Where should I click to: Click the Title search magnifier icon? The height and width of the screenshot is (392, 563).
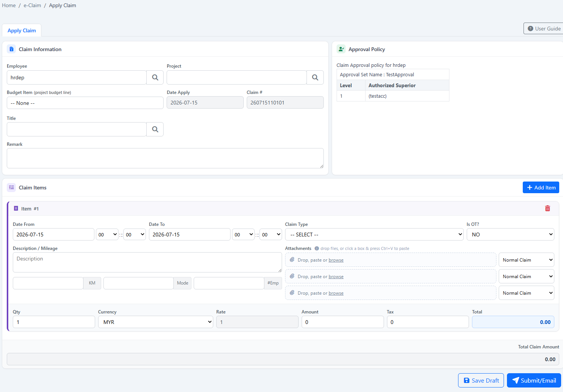[x=155, y=129]
